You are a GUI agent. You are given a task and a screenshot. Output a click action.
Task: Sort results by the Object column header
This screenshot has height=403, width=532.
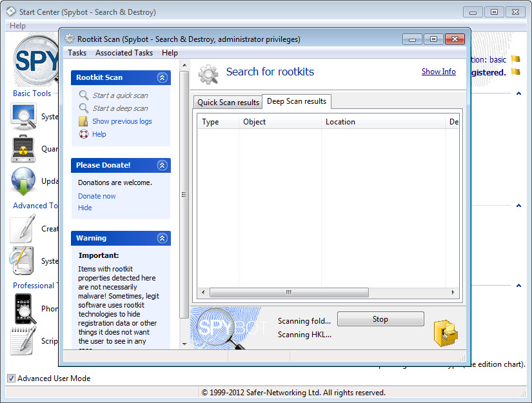[280, 122]
